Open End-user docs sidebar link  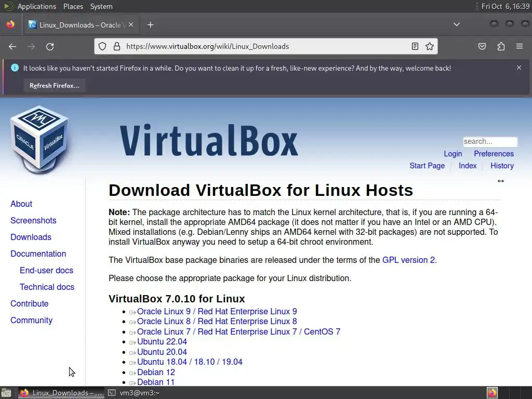click(46, 270)
